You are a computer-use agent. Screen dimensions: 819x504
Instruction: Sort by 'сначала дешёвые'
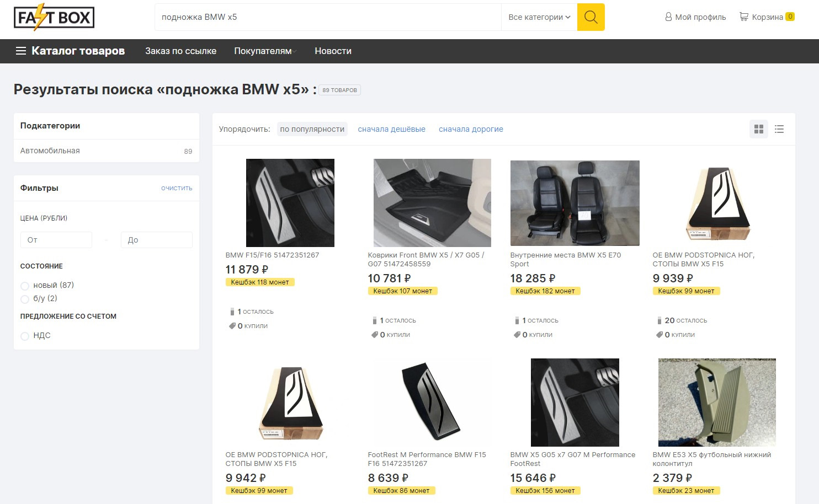[x=391, y=129]
